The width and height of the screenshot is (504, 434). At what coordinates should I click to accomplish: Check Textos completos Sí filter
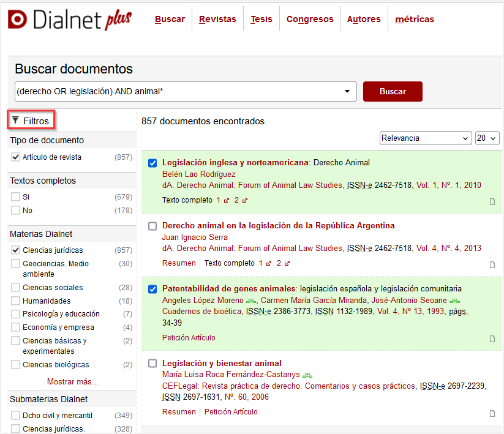tap(15, 196)
